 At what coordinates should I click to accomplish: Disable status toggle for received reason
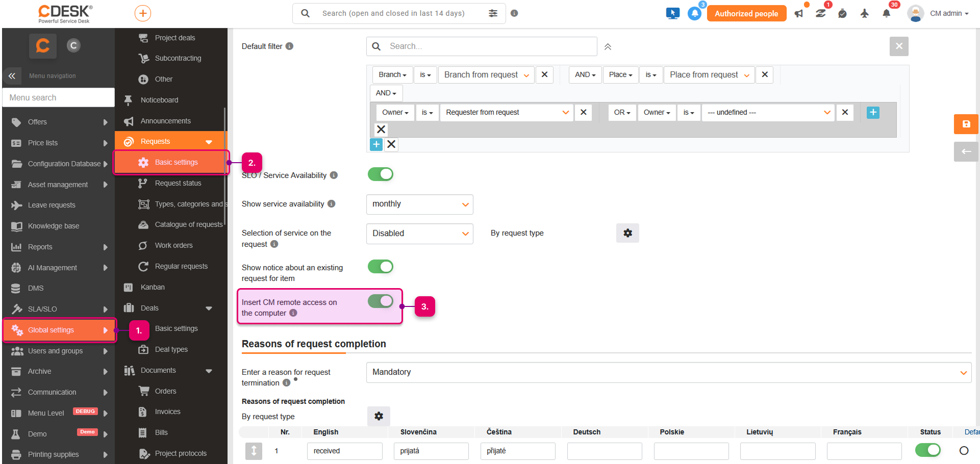click(x=927, y=450)
